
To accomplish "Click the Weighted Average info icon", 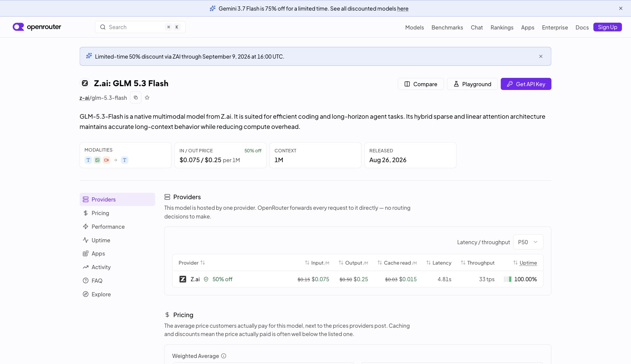I will (223, 356).
